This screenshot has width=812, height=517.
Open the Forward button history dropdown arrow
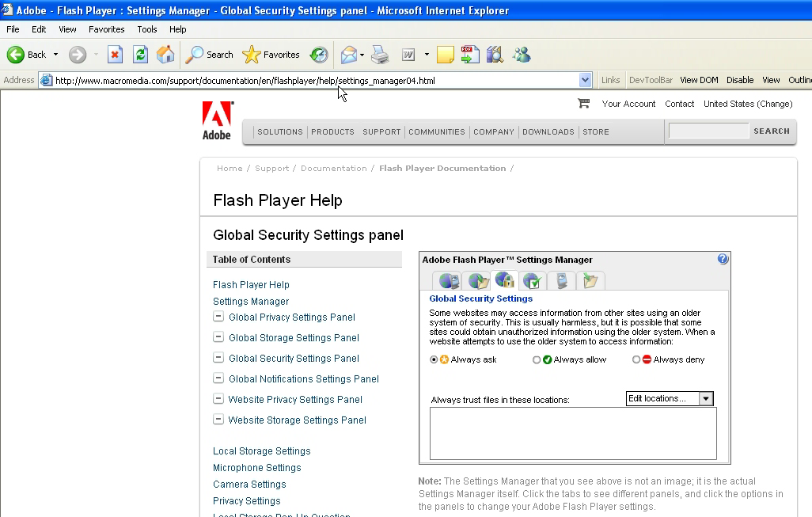[96, 55]
